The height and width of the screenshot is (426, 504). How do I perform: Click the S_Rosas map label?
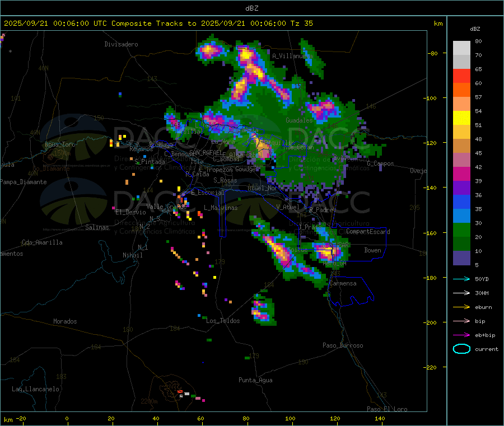(225, 180)
